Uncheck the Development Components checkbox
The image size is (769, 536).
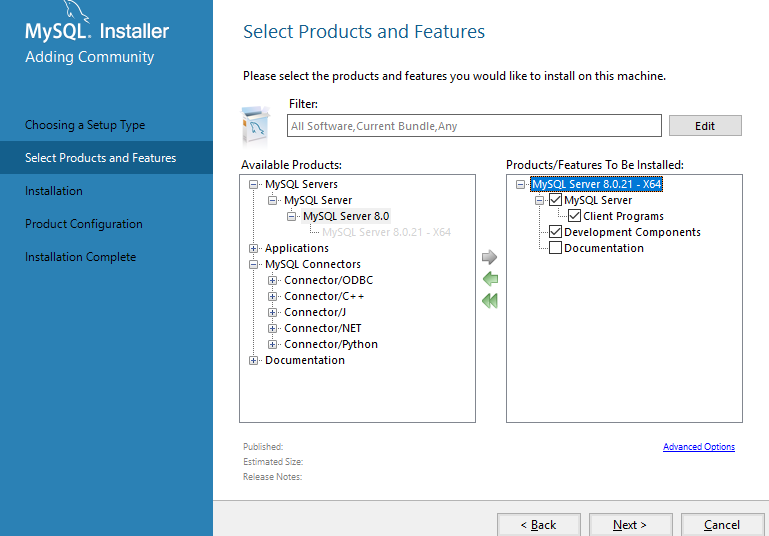(x=555, y=231)
